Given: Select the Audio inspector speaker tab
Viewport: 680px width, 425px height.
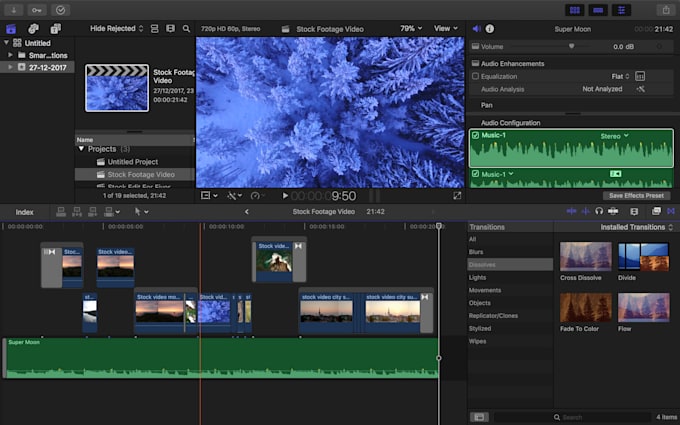Looking at the screenshot, I should (476, 29).
